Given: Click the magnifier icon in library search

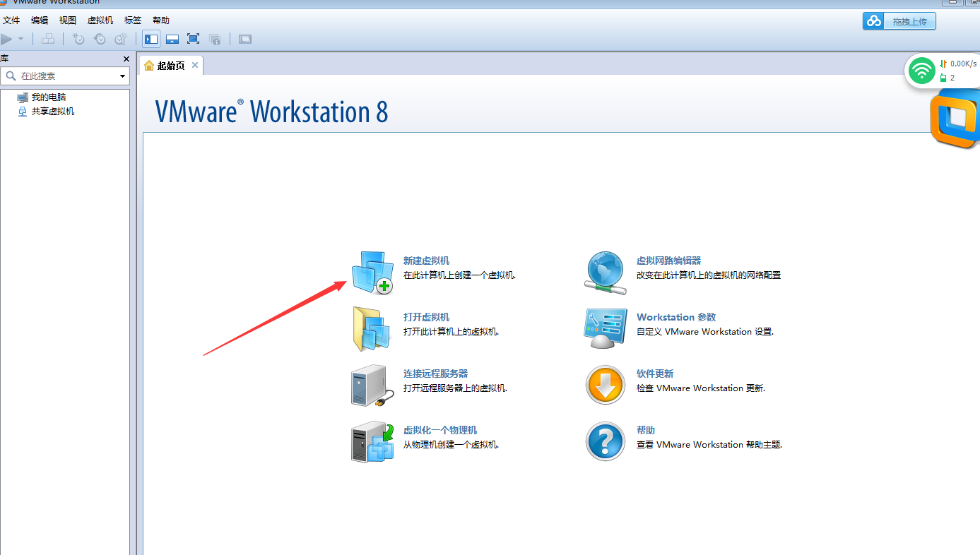Looking at the screenshot, I should pyautogui.click(x=11, y=76).
